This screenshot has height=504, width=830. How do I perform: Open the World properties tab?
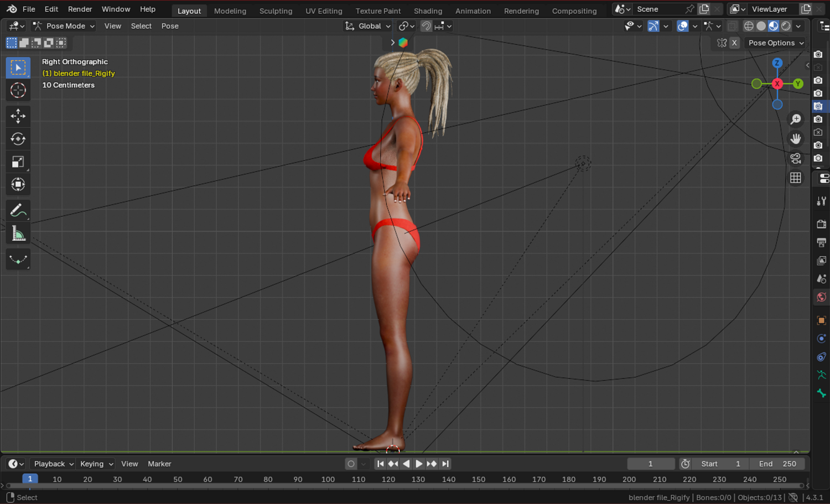822,297
